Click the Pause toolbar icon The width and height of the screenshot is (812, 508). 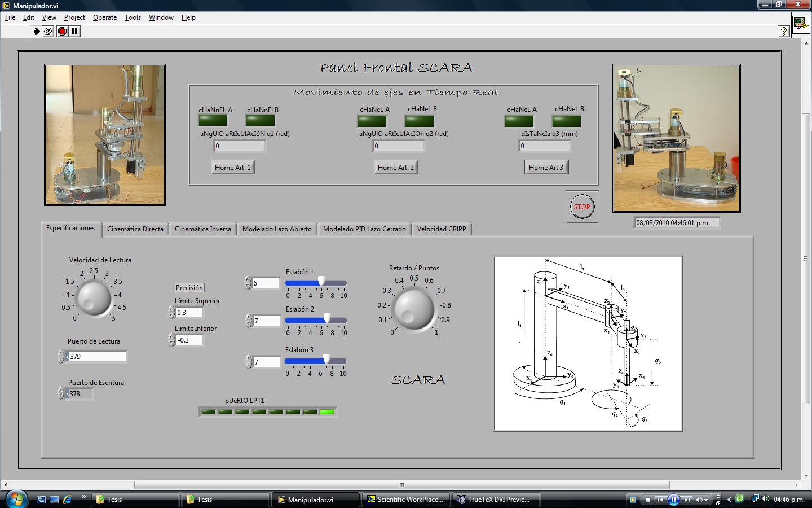coord(74,32)
